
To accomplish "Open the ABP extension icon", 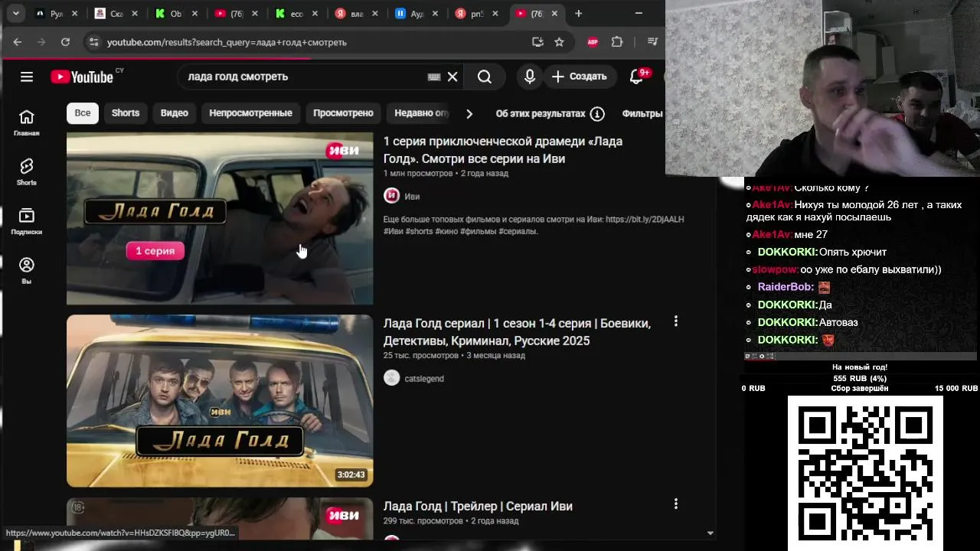I will [593, 42].
